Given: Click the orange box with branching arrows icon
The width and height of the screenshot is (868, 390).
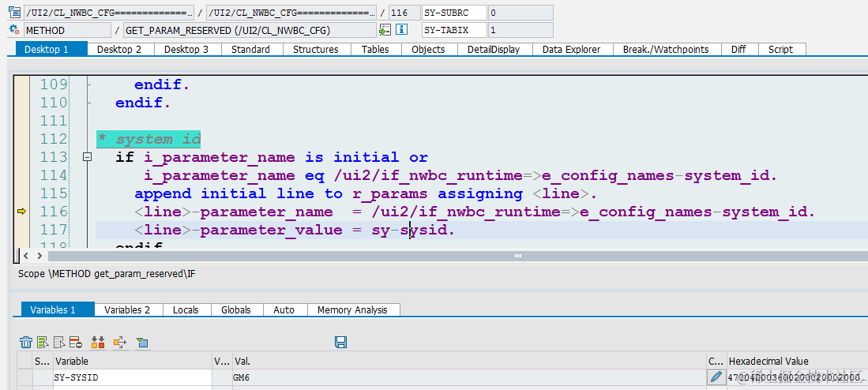Looking at the screenshot, I should click(119, 342).
